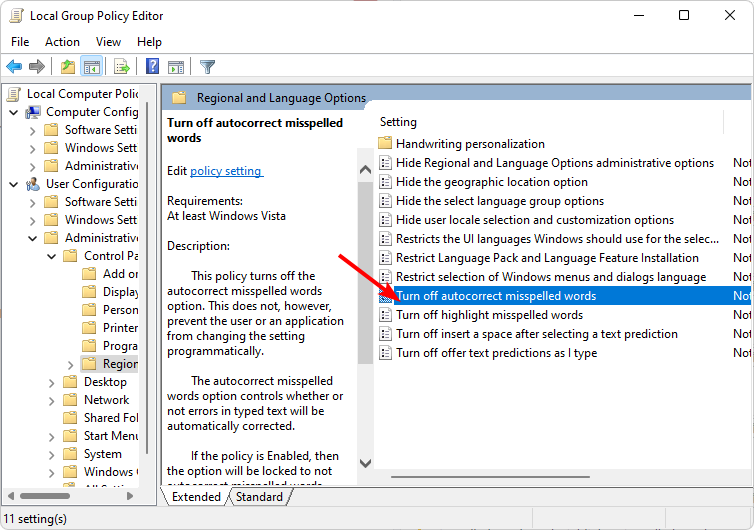Click the Printer folder icon in tree
This screenshot has height=530, width=754.
click(89, 328)
